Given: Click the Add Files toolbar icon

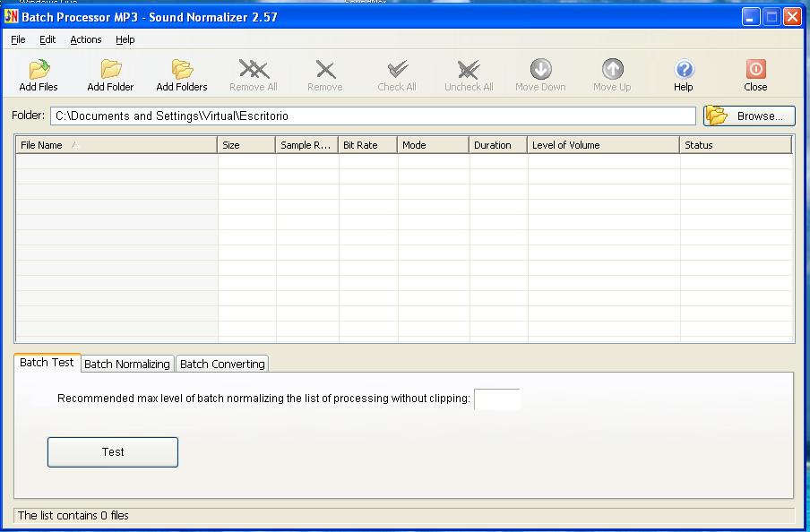Looking at the screenshot, I should pos(39,69).
